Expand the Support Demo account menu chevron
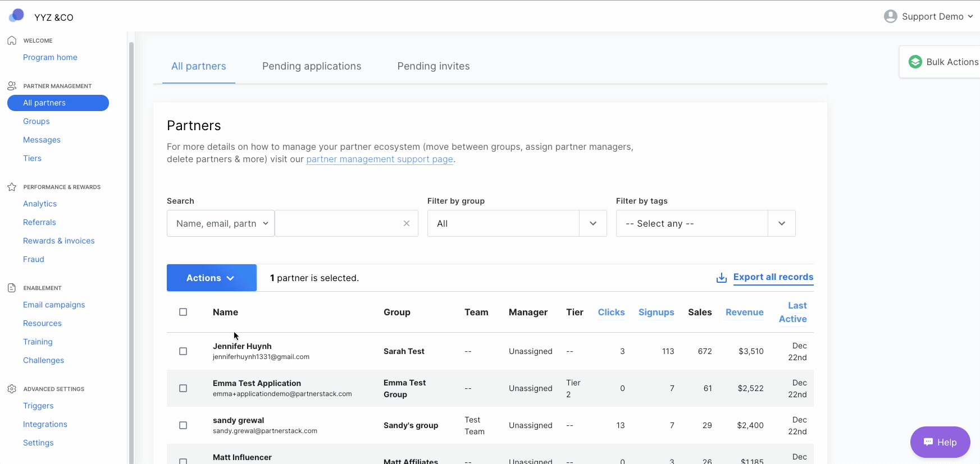 [970, 16]
